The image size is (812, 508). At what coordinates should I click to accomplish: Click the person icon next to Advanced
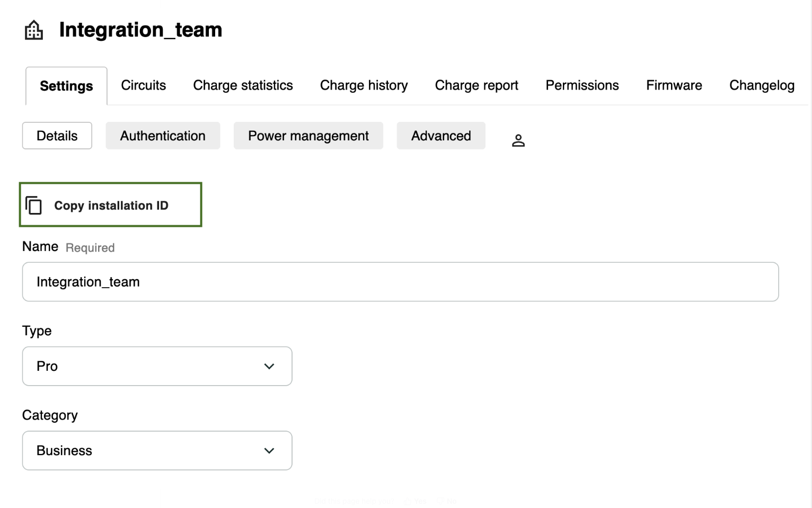pyautogui.click(x=518, y=140)
